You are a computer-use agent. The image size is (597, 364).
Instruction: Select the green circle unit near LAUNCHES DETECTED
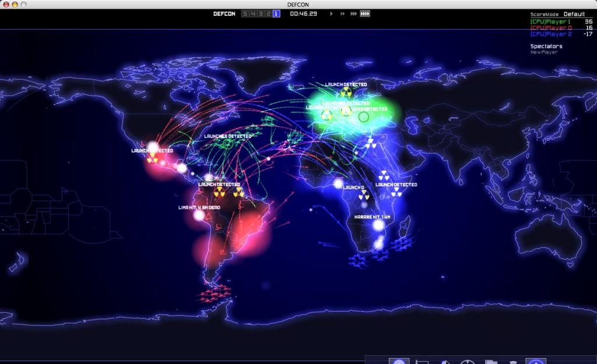pos(228,144)
